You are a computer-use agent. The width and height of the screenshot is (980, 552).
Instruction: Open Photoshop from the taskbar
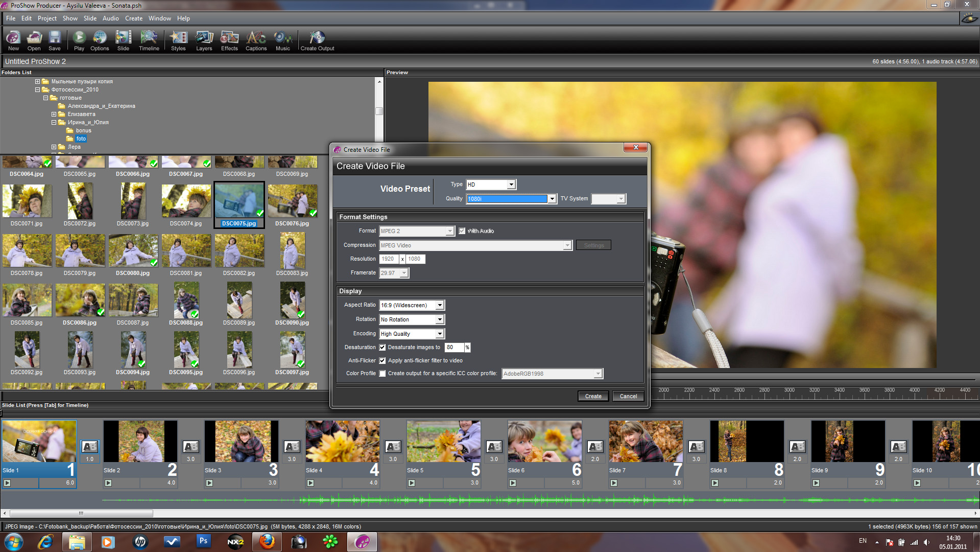[203, 541]
